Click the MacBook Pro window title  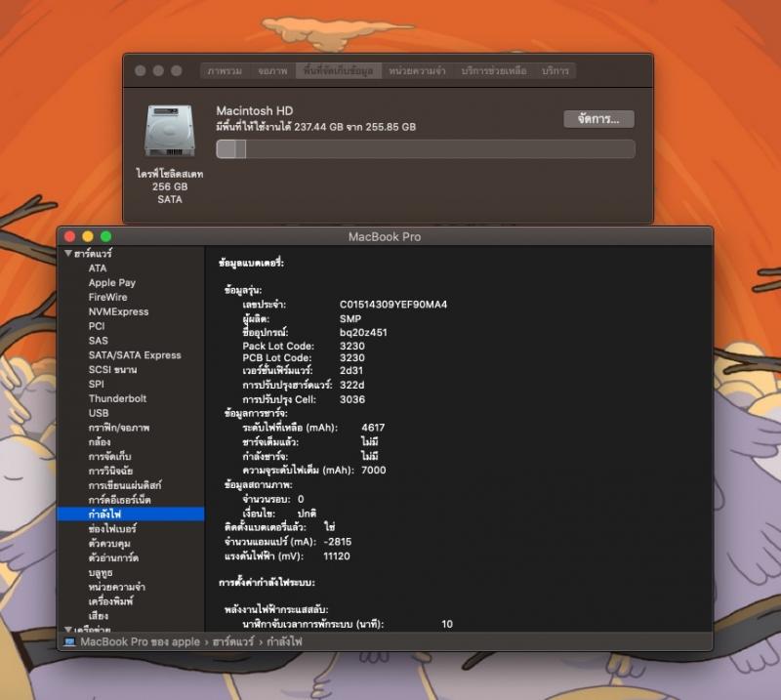click(385, 236)
